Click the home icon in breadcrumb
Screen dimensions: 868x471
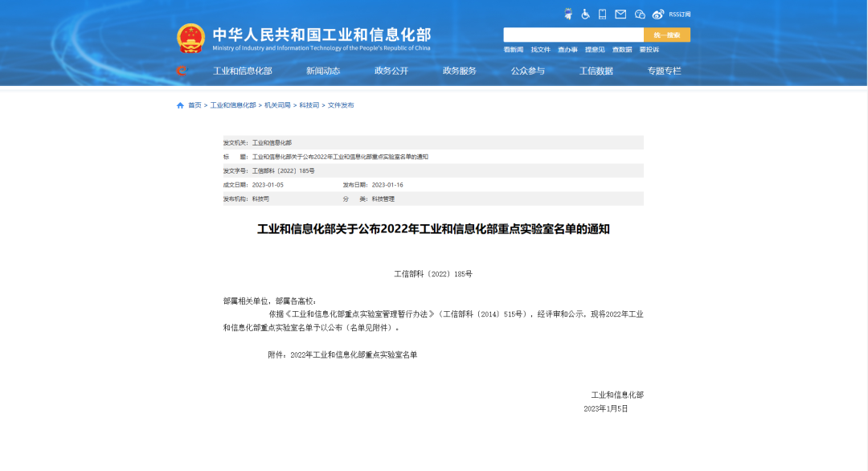click(180, 105)
